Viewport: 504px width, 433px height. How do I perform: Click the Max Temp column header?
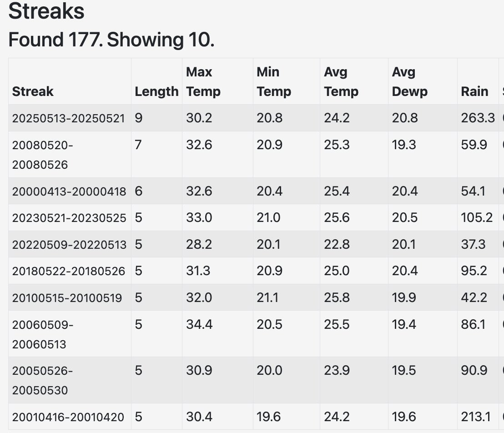(203, 82)
